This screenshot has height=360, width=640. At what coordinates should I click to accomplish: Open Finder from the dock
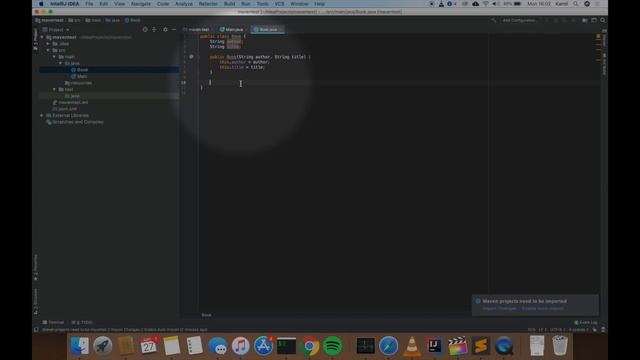coord(80,346)
